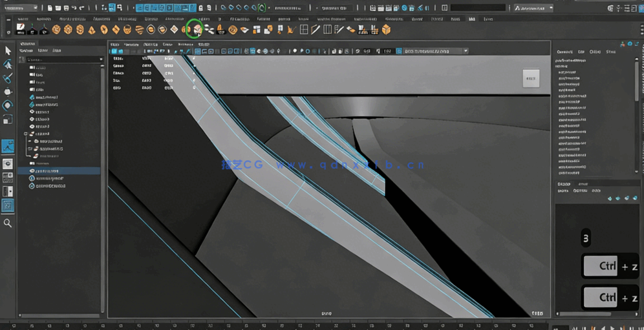Toggle the first blue highlighted viewport toolbar button
Image resolution: width=644 pixels, height=330 pixels.
click(x=114, y=51)
